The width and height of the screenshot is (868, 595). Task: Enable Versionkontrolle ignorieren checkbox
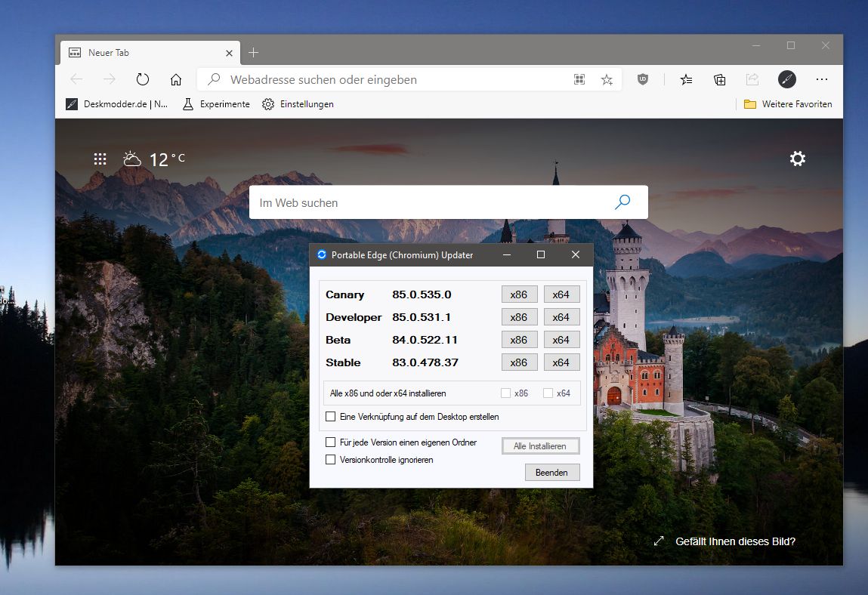click(x=330, y=459)
